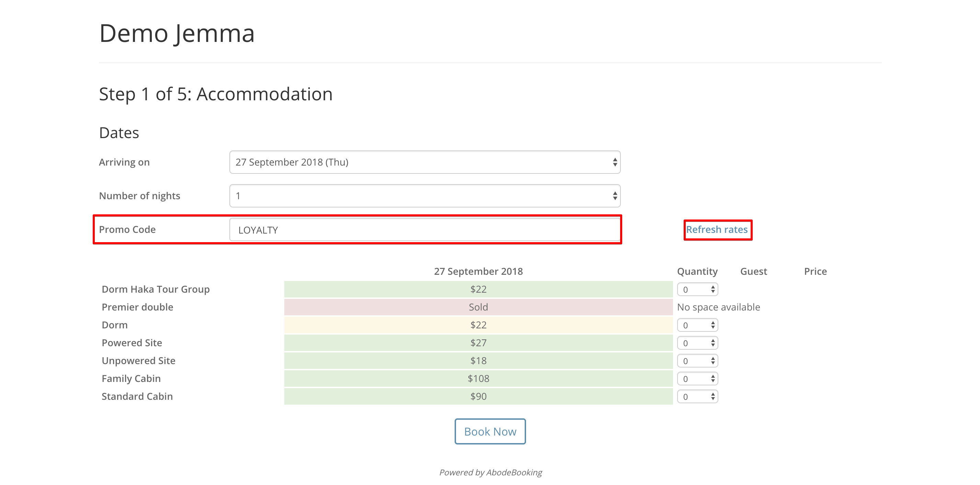Select the LOYALTY promo code text
The height and width of the screenshot is (485, 980).
pyautogui.click(x=258, y=229)
